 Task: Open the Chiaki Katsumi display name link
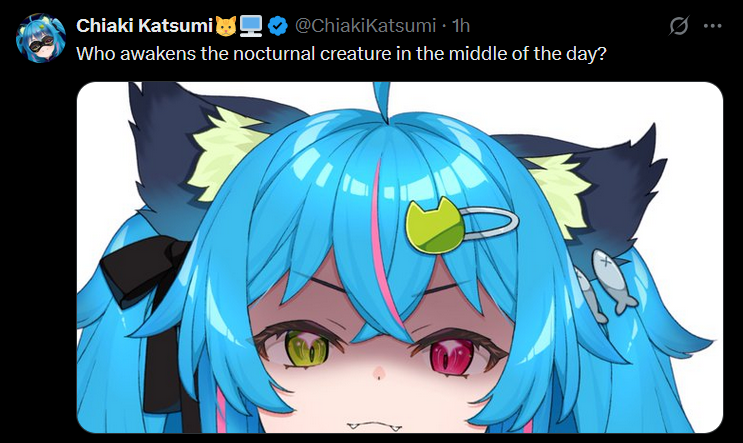pyautogui.click(x=144, y=26)
